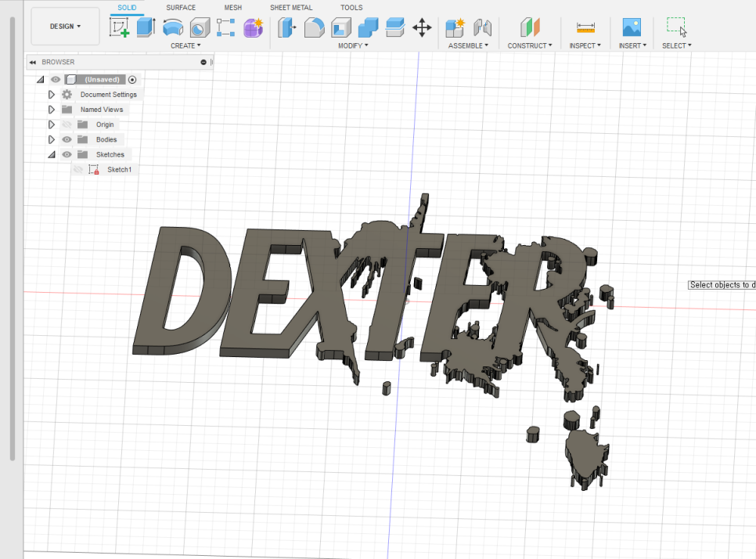Screen dimensions: 756x559
Task: Select the Create Form tool
Action: 253,27
